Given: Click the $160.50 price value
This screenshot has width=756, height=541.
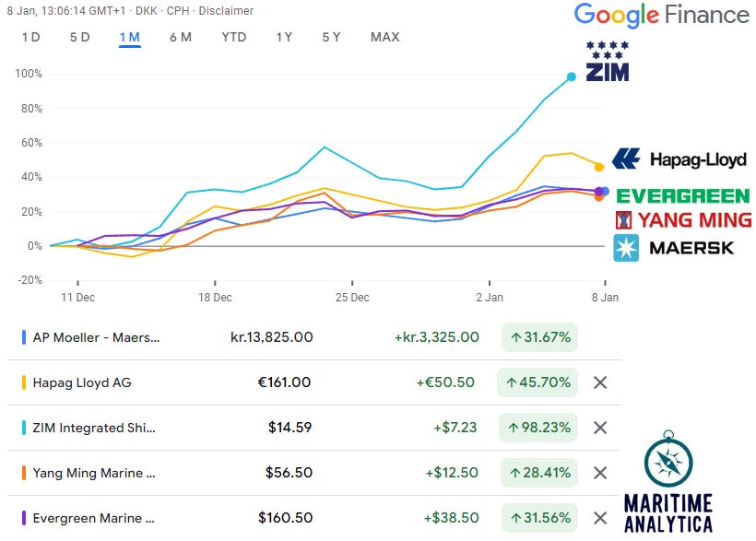Looking at the screenshot, I should pyautogui.click(x=285, y=518).
